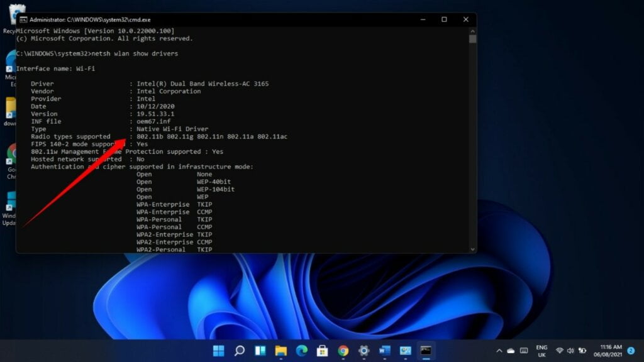Switch keyboard layout via ENG UK indicator
The image size is (644, 362).
[541, 350]
